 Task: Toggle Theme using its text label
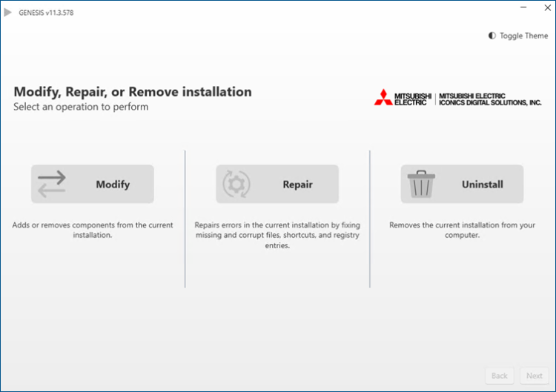[523, 36]
